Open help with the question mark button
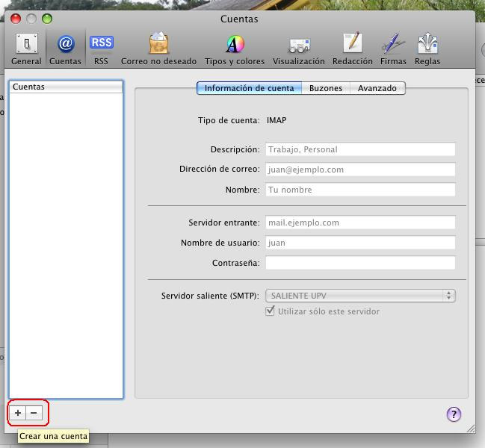The height and width of the screenshot is (448, 485). [454, 414]
